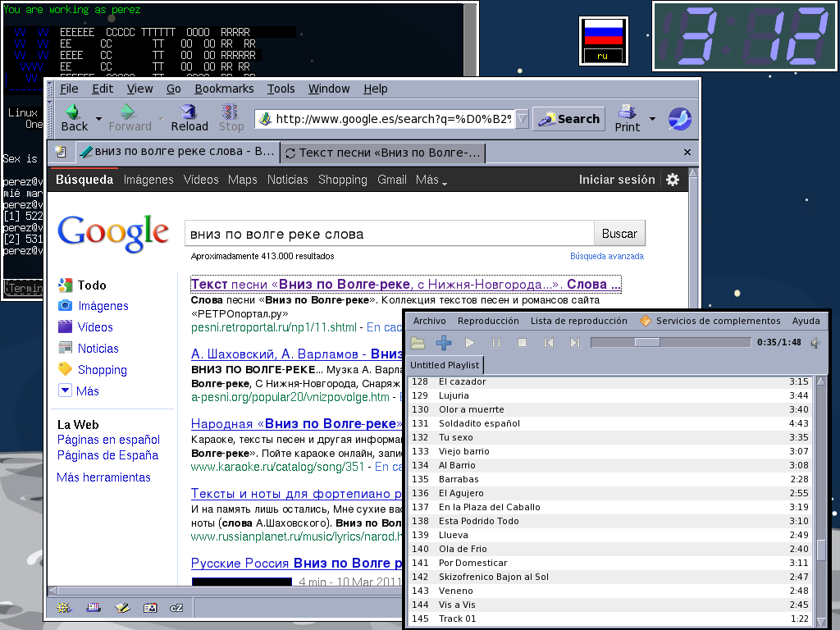Open the Más herramientas link
The image size is (840, 630).
(x=103, y=477)
